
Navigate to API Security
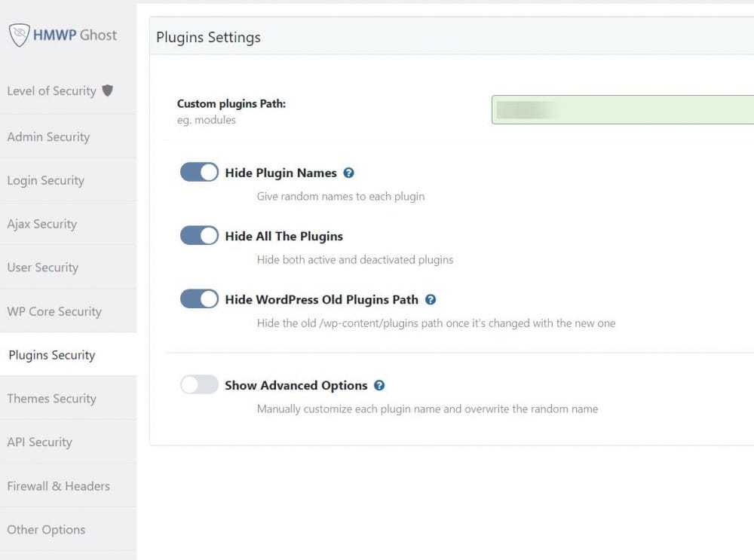[x=39, y=442]
